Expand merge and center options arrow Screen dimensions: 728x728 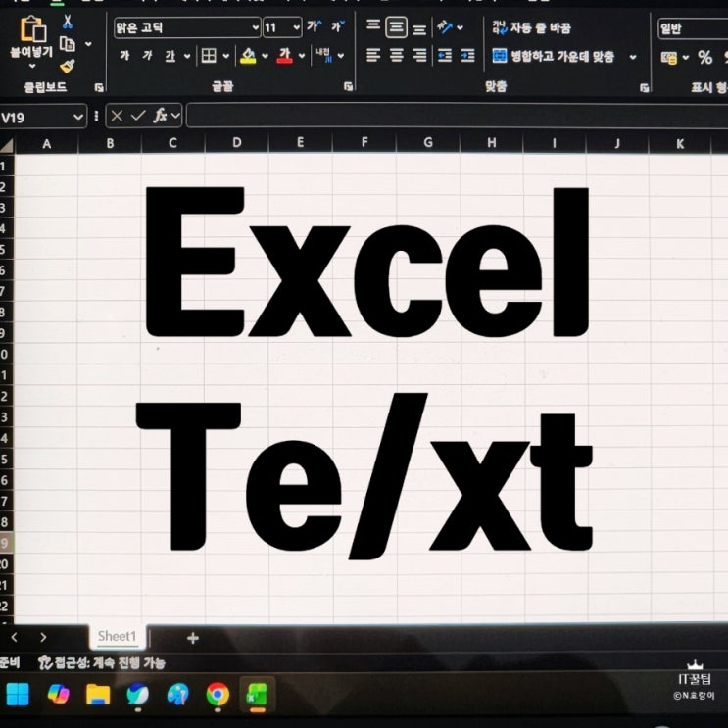(x=633, y=57)
